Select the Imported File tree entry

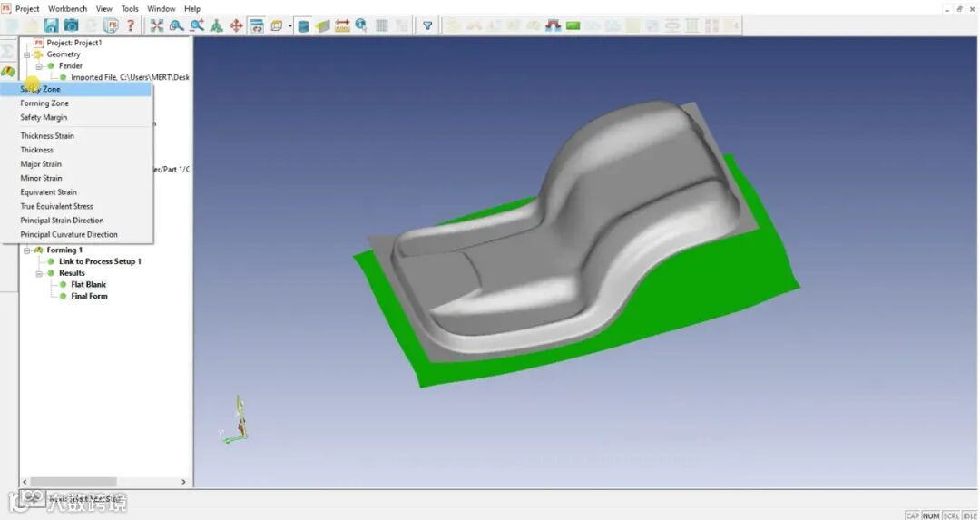(x=130, y=77)
